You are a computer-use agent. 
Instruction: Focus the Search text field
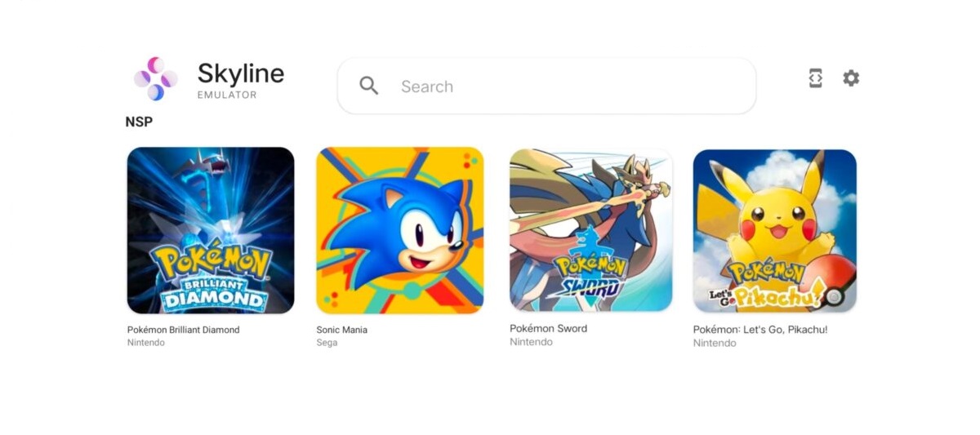click(x=546, y=86)
